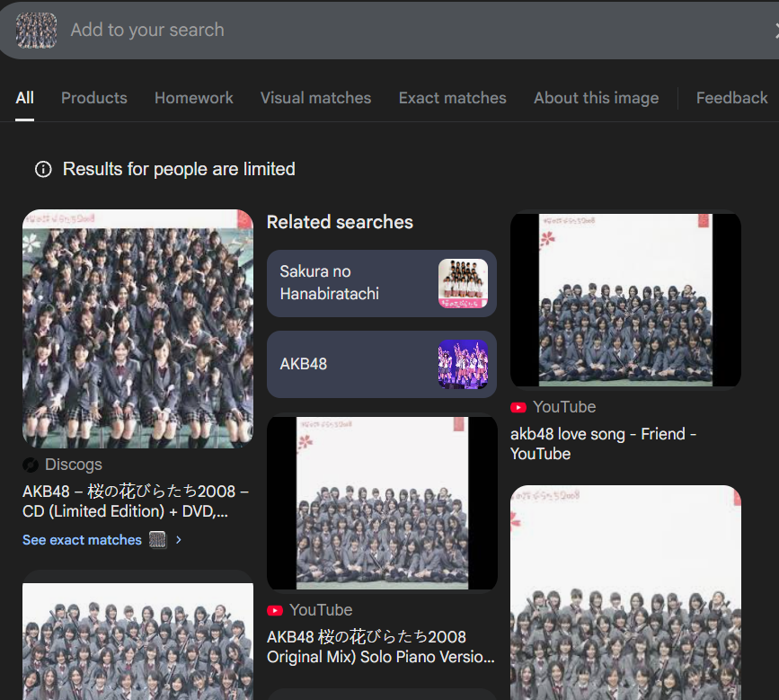
Task: Open the Discogs source name link
Action: click(74, 465)
